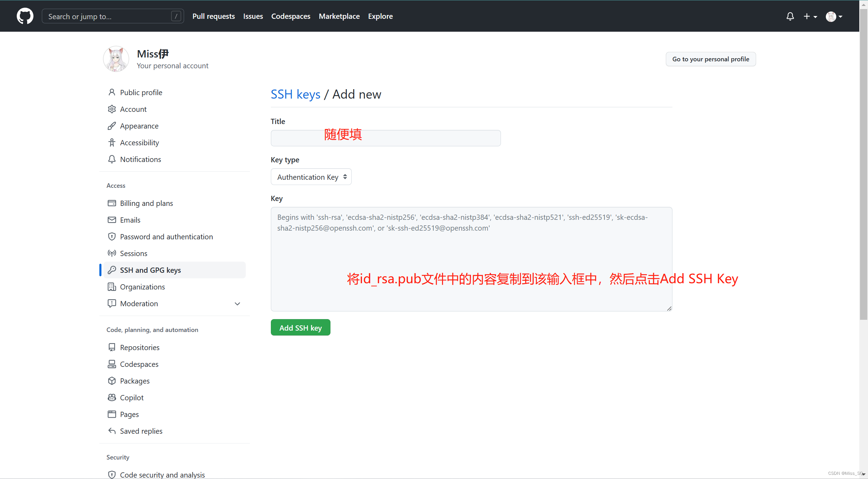The height and width of the screenshot is (479, 868).
Task: Open Password and authentication settings
Action: pyautogui.click(x=166, y=236)
